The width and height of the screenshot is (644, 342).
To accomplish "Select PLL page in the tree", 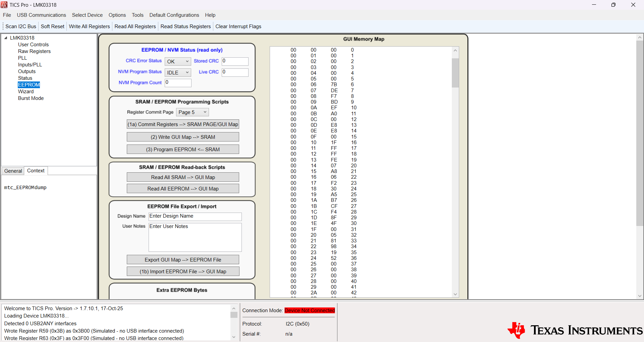I will coord(22,58).
